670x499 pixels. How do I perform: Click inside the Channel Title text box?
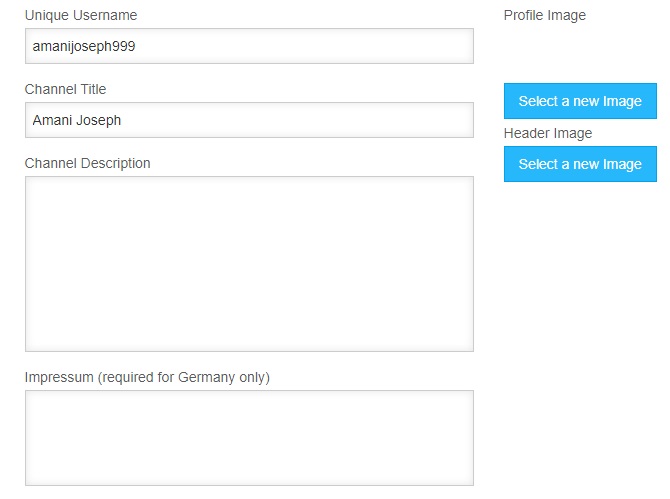point(249,120)
